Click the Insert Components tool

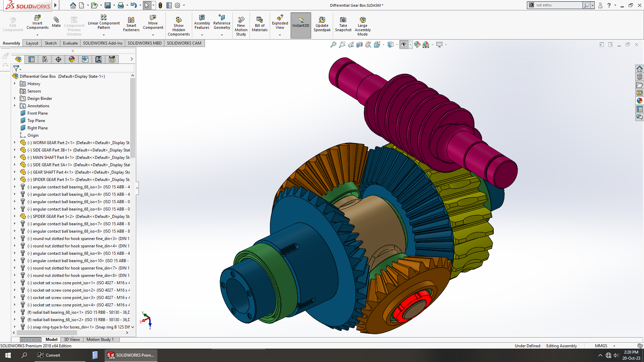coord(38,22)
